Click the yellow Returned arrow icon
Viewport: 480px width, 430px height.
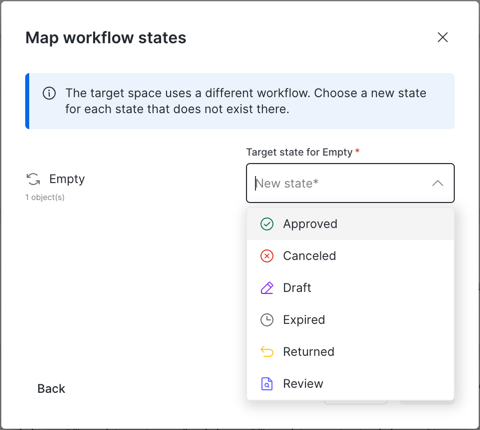click(x=267, y=352)
